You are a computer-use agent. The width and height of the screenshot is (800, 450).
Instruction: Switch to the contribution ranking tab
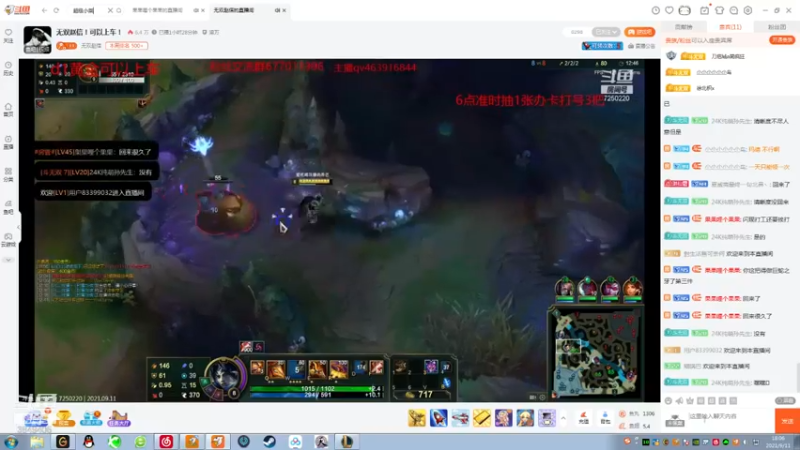(x=684, y=27)
